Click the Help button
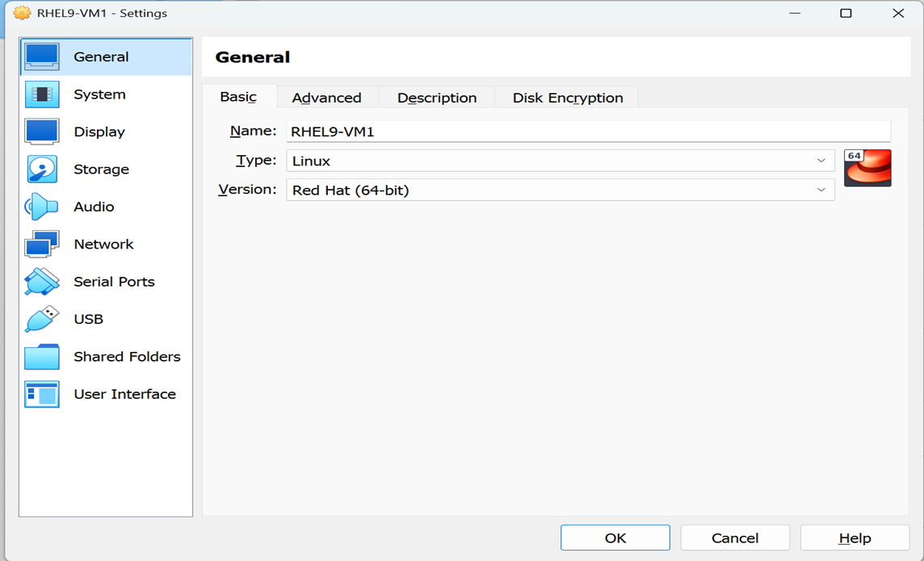The image size is (924, 561). [855, 538]
